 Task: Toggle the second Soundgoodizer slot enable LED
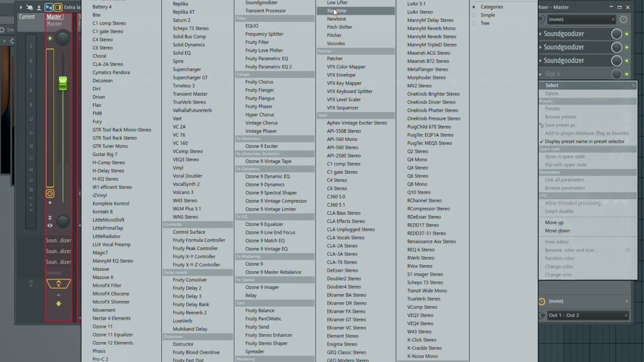pyautogui.click(x=627, y=47)
